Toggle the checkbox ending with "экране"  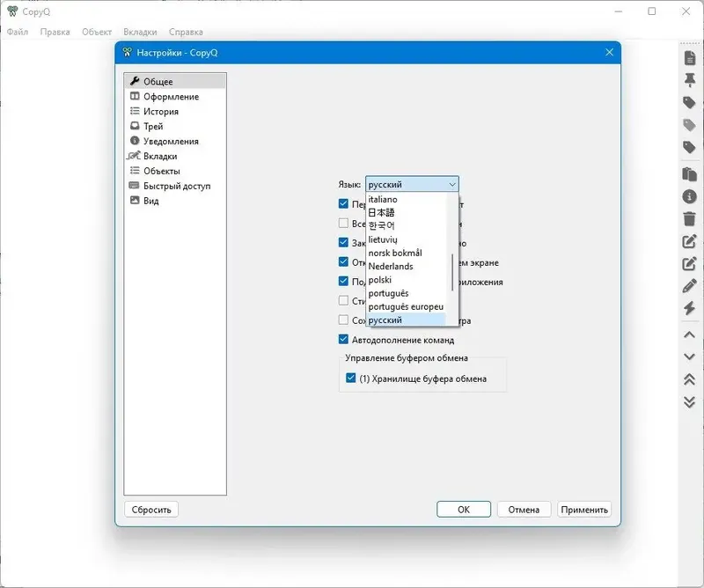(x=343, y=262)
